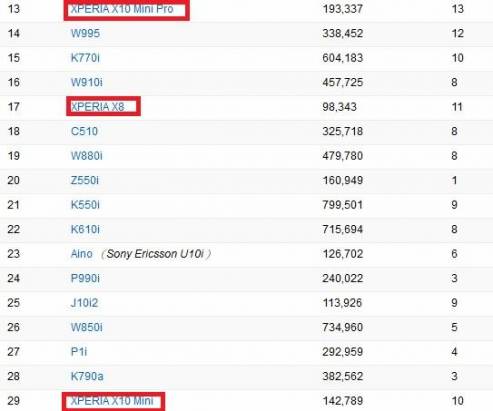Screen dimensions: 493x411
Task: Open the W850i phone link
Action: point(87,327)
